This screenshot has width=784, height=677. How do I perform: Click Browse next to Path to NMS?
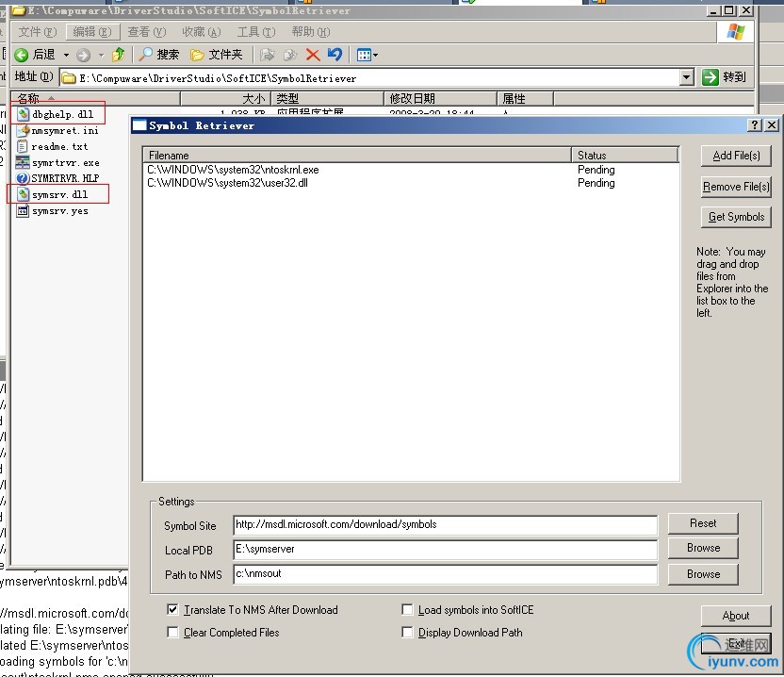pos(703,574)
